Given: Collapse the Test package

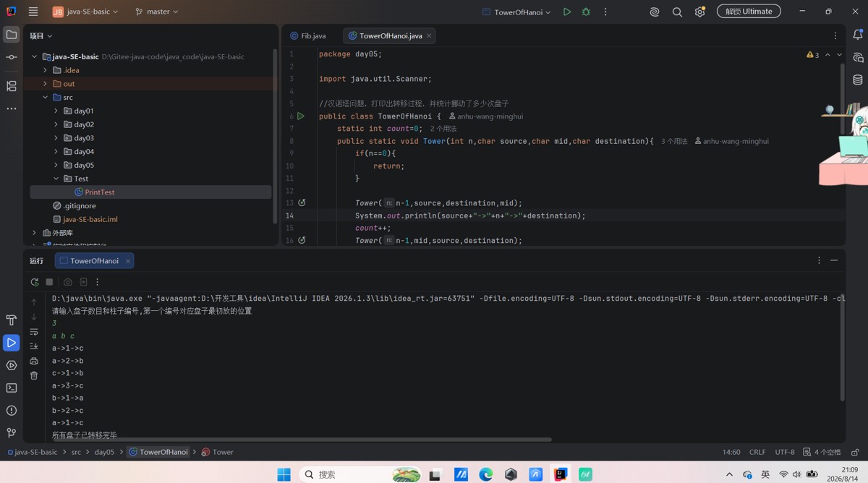Looking at the screenshot, I should 56,179.
